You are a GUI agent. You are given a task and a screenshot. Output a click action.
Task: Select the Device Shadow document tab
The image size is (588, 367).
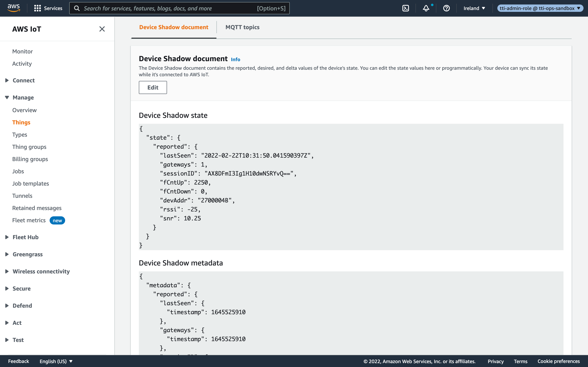(174, 27)
